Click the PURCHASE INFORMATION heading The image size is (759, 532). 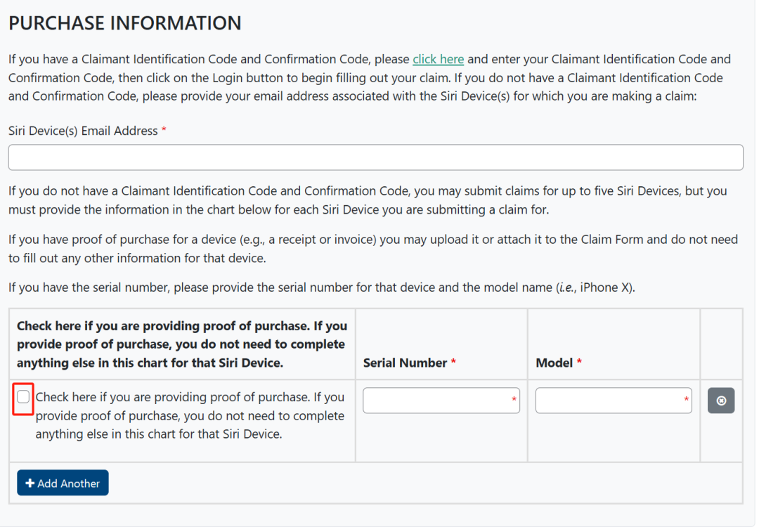click(x=124, y=23)
